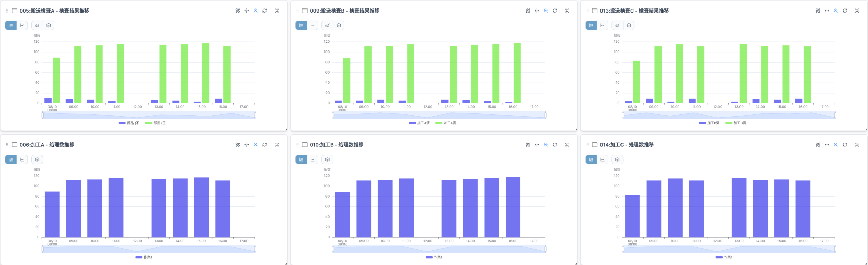Screen dimensions: 868x265
Task: Click the move arrows icon on panel 014:加工C
Action: (x=827, y=145)
